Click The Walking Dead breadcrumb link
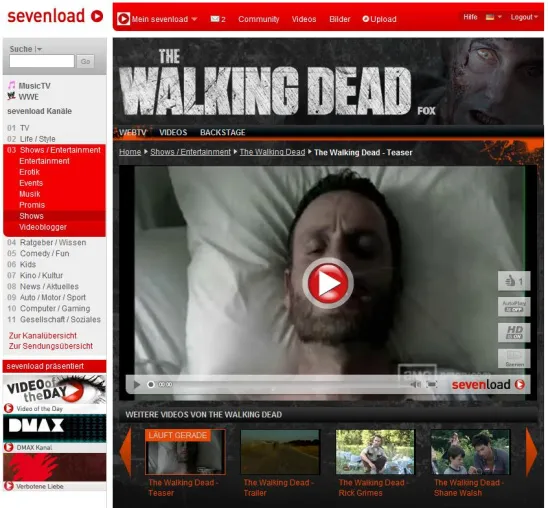 pyautogui.click(x=272, y=152)
